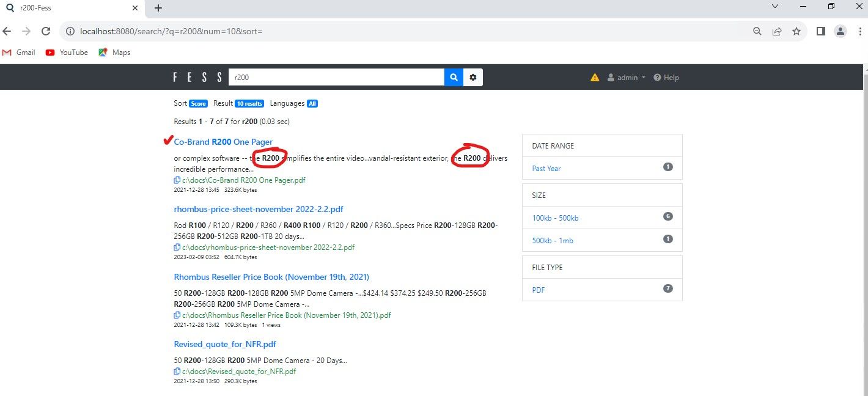Reload the page with browser refresh icon
Image resolution: width=868 pixels, height=396 pixels.
(46, 31)
